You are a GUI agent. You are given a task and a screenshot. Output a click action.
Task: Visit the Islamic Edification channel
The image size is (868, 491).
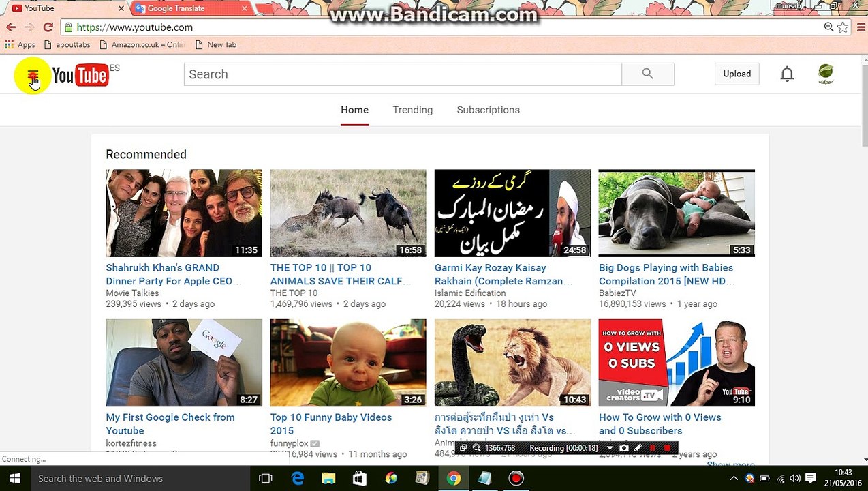point(470,293)
